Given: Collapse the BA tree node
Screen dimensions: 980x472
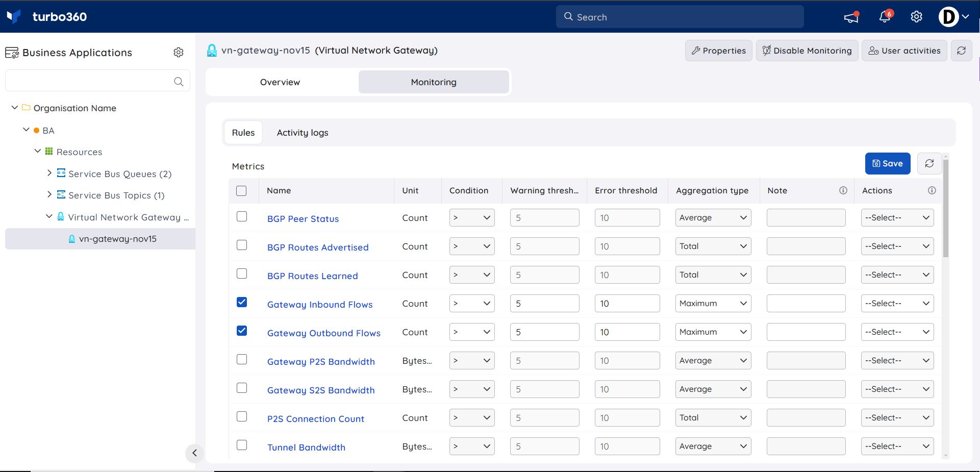Looking at the screenshot, I should coord(26,130).
